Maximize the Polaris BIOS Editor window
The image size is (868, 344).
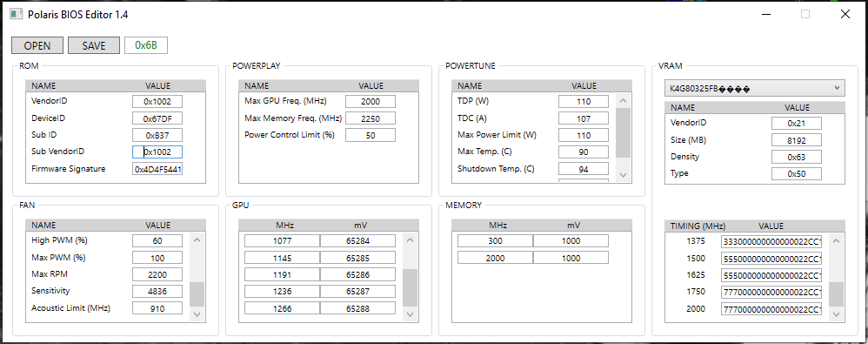pos(805,15)
